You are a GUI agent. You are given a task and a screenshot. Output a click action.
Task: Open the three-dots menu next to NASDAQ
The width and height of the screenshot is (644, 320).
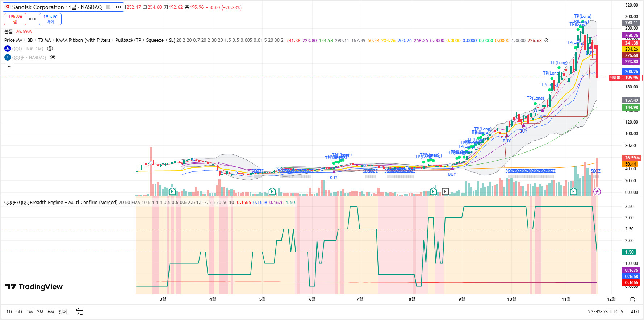(118, 7)
